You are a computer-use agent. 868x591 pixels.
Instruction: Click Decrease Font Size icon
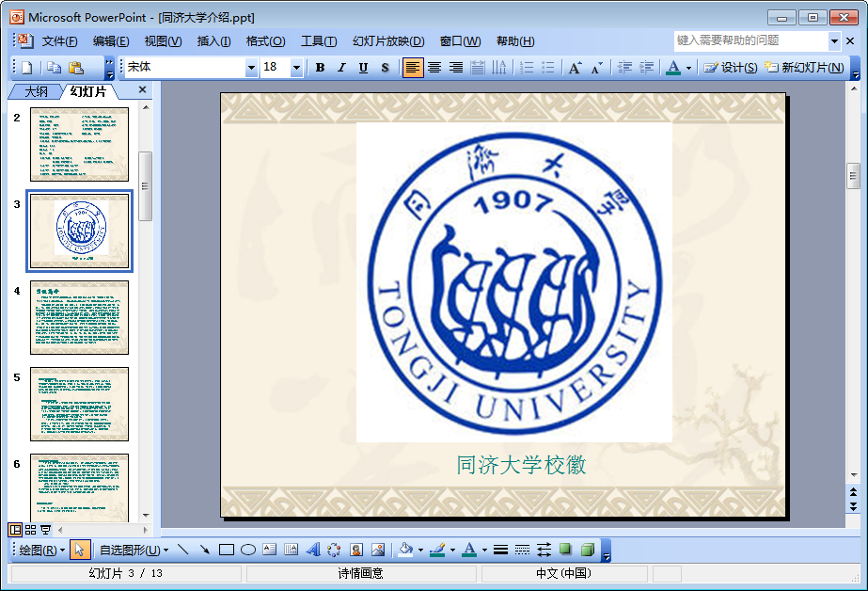(x=597, y=68)
